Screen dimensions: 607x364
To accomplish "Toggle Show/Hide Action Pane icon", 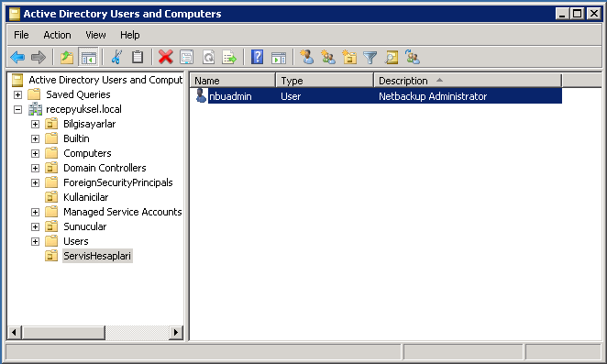I will click(279, 58).
